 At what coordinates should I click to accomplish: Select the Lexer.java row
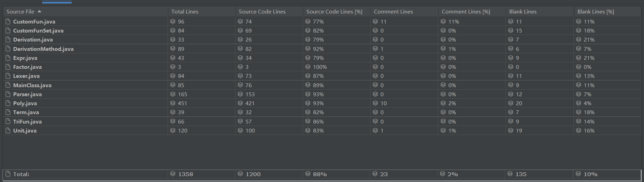pyautogui.click(x=322, y=76)
